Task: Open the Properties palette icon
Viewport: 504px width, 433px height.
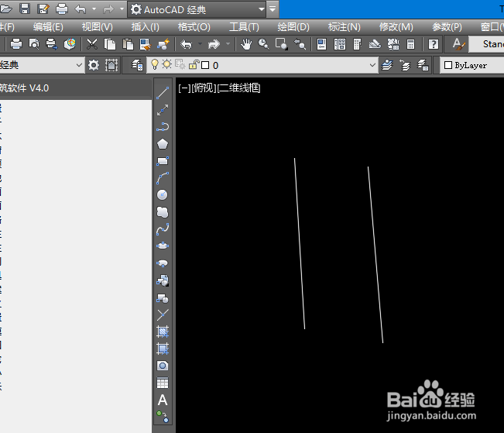Action: 322,44
